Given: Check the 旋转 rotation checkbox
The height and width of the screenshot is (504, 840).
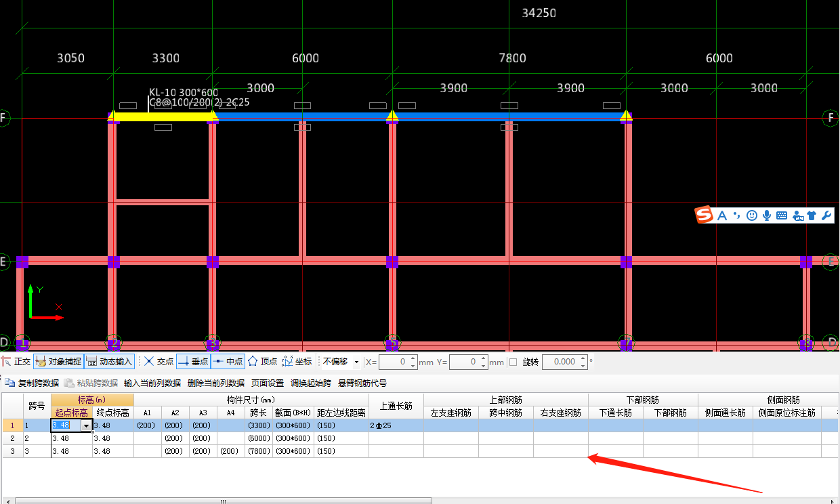Looking at the screenshot, I should tap(513, 362).
